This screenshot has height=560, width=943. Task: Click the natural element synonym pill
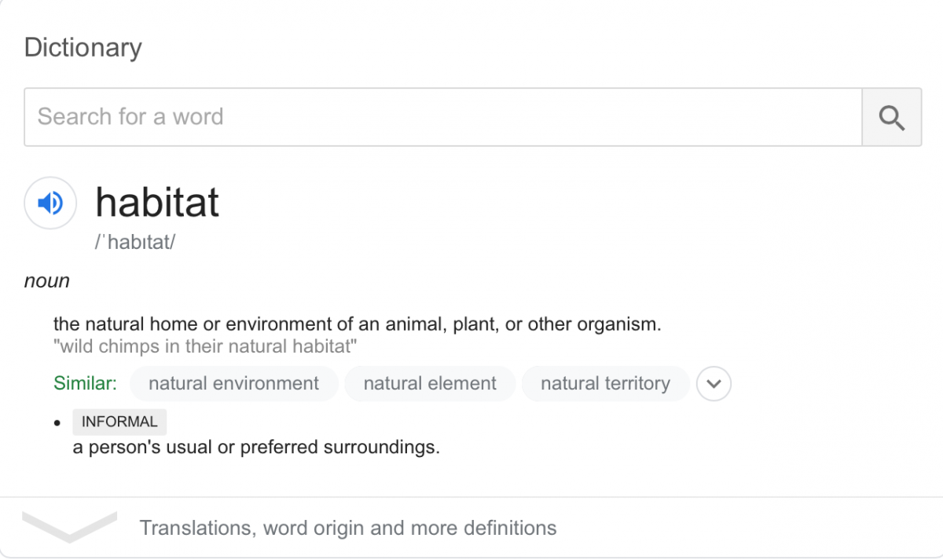(430, 383)
